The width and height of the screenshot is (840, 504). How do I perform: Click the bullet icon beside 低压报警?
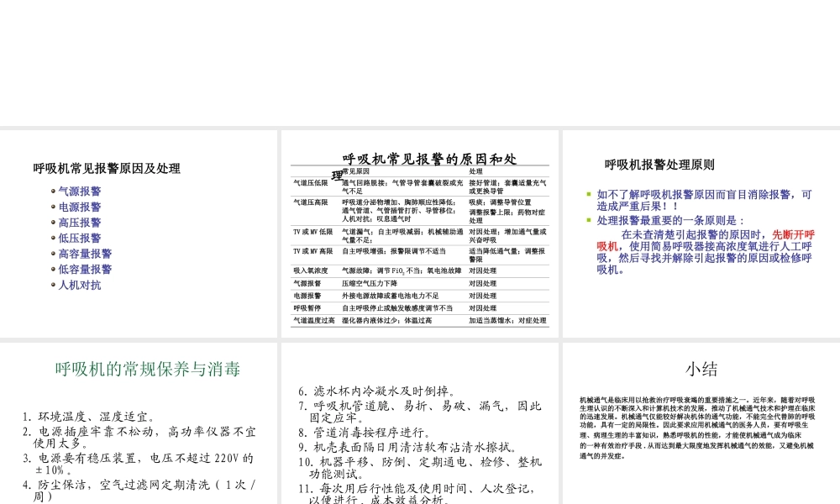point(52,238)
